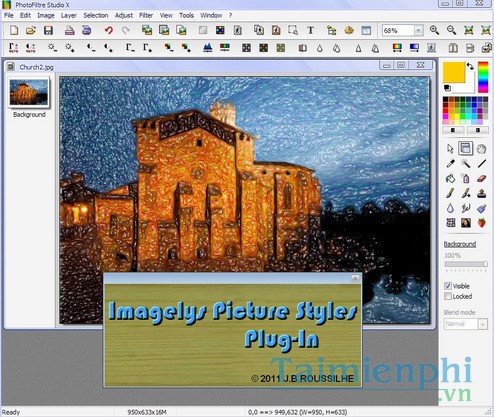494x417 pixels.
Task: Select the Clone stamp tool
Action: click(481, 193)
